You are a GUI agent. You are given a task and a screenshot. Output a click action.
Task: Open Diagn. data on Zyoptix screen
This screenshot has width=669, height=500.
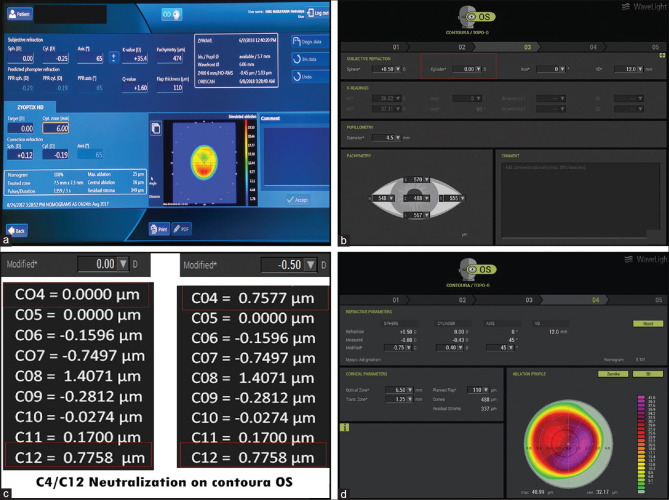[x=310, y=42]
